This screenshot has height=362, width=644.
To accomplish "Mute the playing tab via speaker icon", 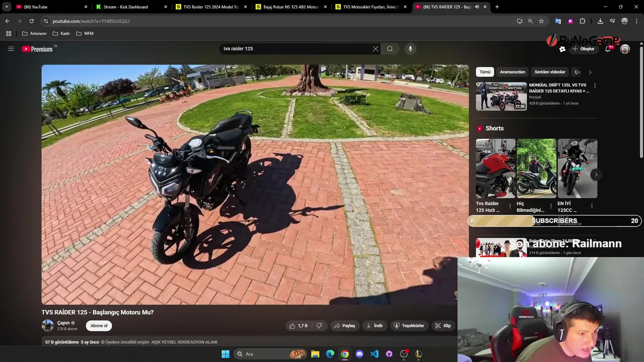I will (x=476, y=7).
